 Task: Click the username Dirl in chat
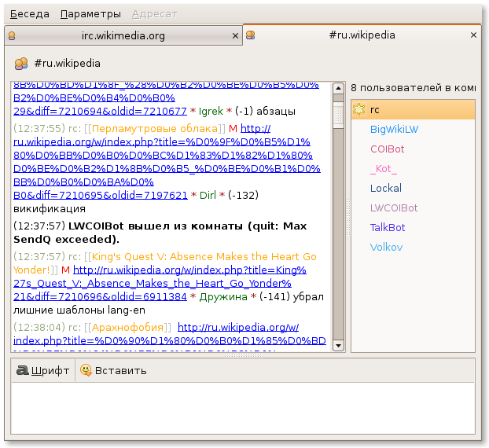208,195
